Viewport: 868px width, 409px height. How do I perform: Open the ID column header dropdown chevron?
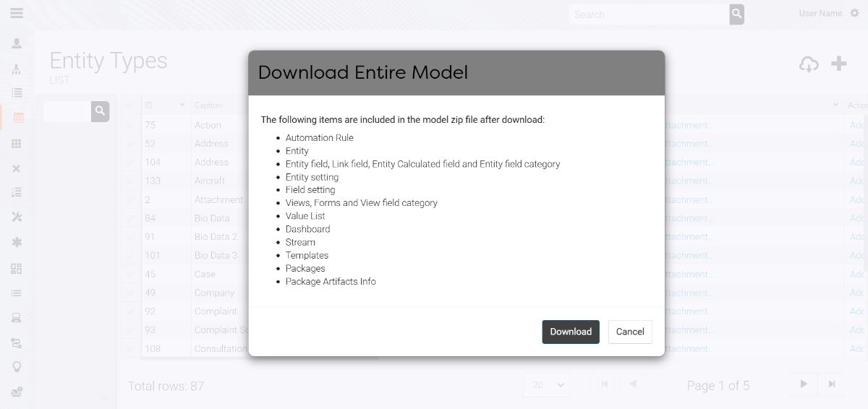(182, 106)
